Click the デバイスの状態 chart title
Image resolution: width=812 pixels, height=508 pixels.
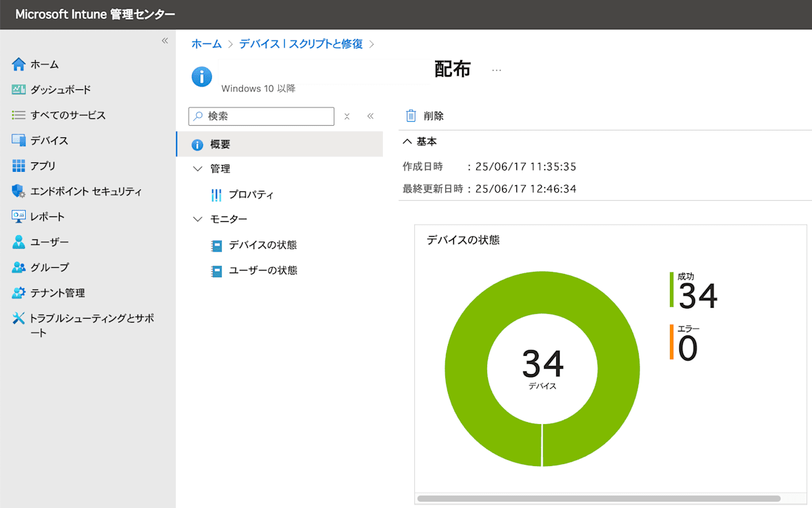[463, 239]
